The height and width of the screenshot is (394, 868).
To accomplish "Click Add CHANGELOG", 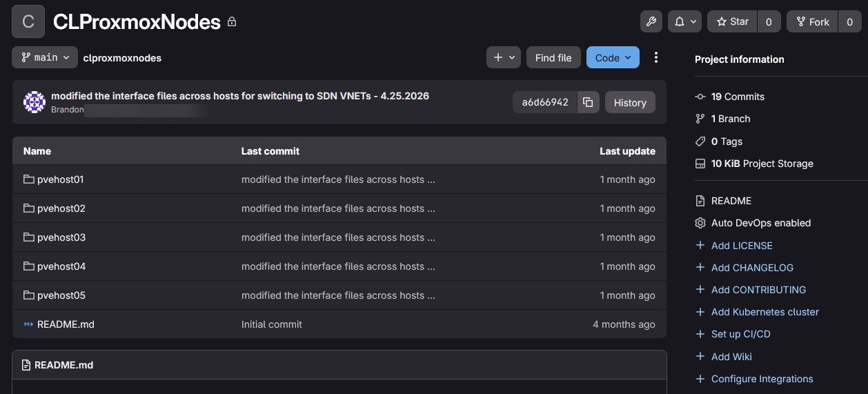I will pyautogui.click(x=753, y=268).
